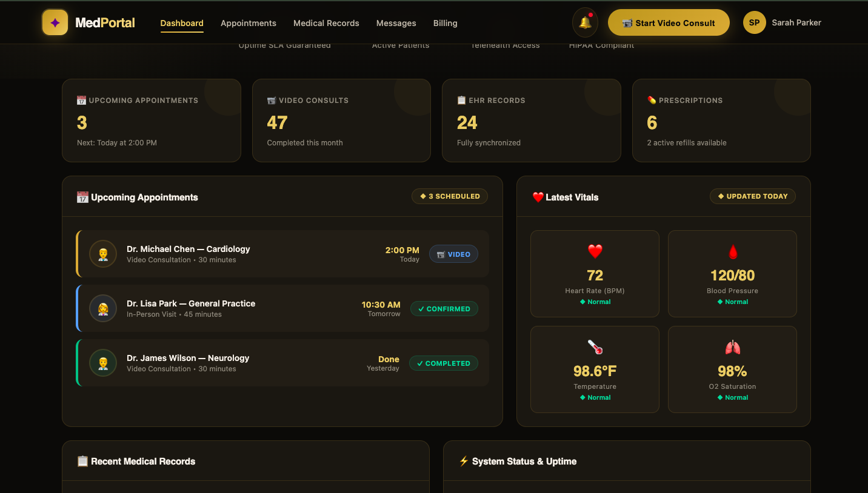The image size is (868, 493).
Task: Click the Normal status under Temperature
Action: (x=595, y=397)
